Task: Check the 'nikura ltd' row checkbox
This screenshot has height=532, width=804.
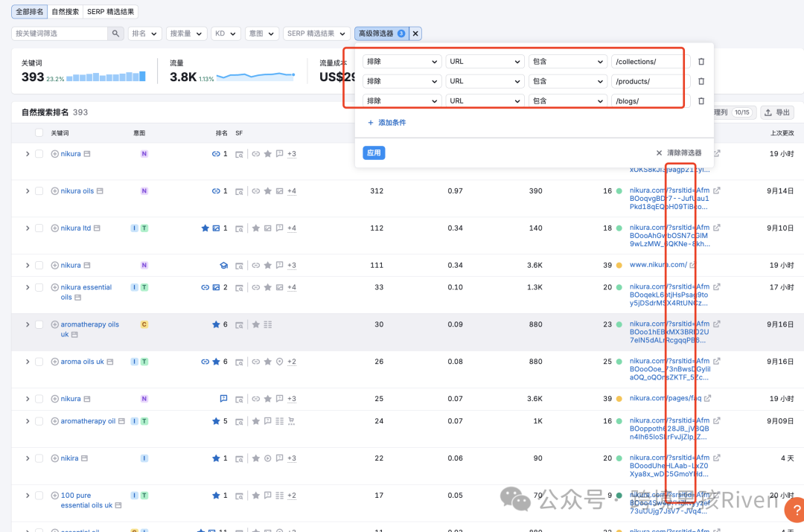Action: 39,228
